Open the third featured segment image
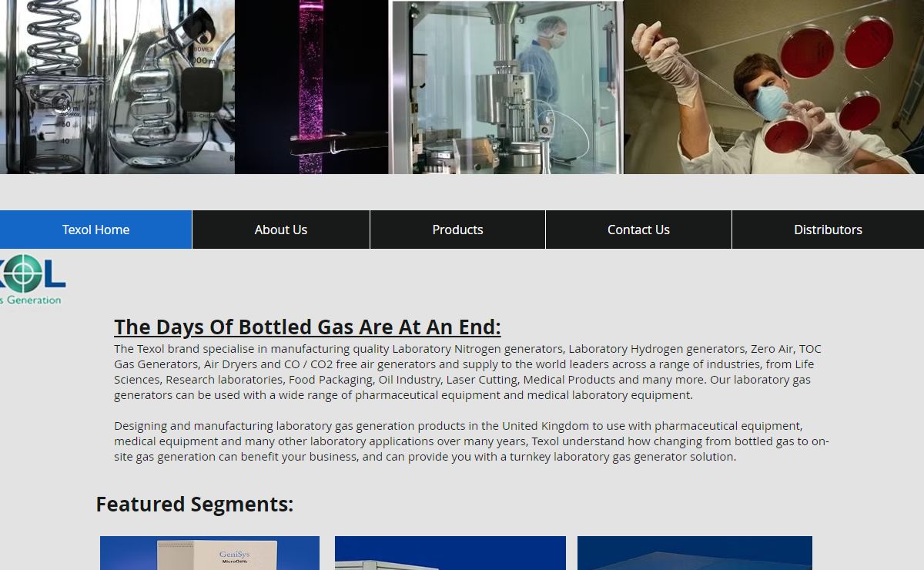924x570 pixels. pyautogui.click(x=695, y=553)
